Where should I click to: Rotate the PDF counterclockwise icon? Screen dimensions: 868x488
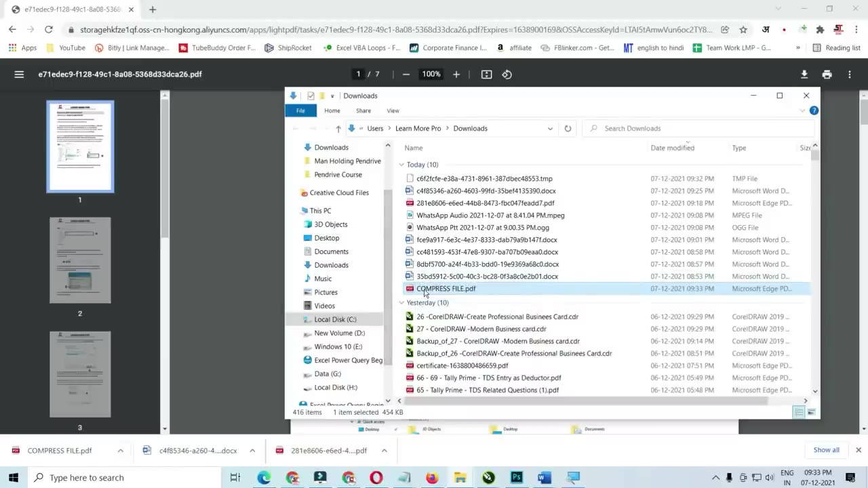(507, 74)
